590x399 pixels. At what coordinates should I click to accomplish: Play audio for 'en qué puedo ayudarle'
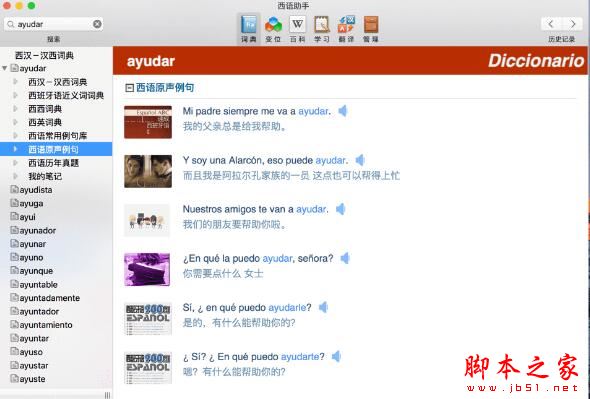click(323, 308)
